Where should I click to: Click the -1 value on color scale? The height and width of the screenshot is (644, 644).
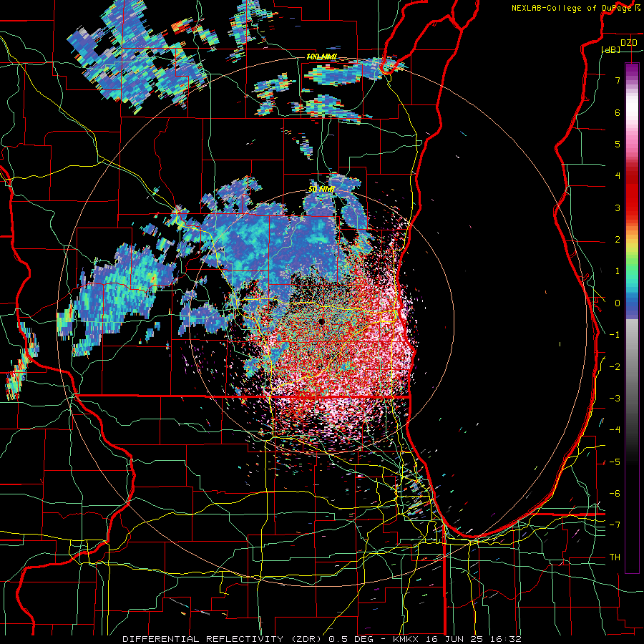[x=615, y=334]
